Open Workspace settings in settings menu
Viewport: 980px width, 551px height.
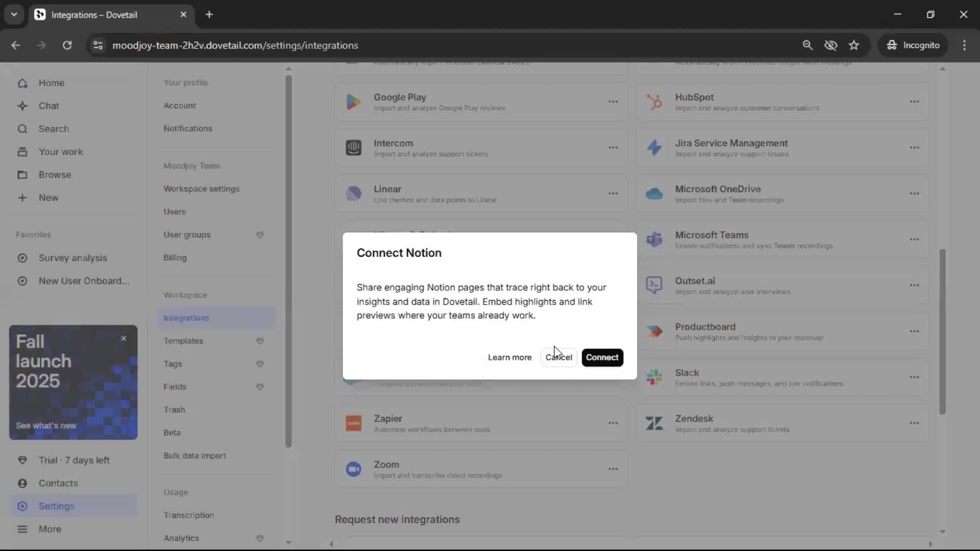201,189
